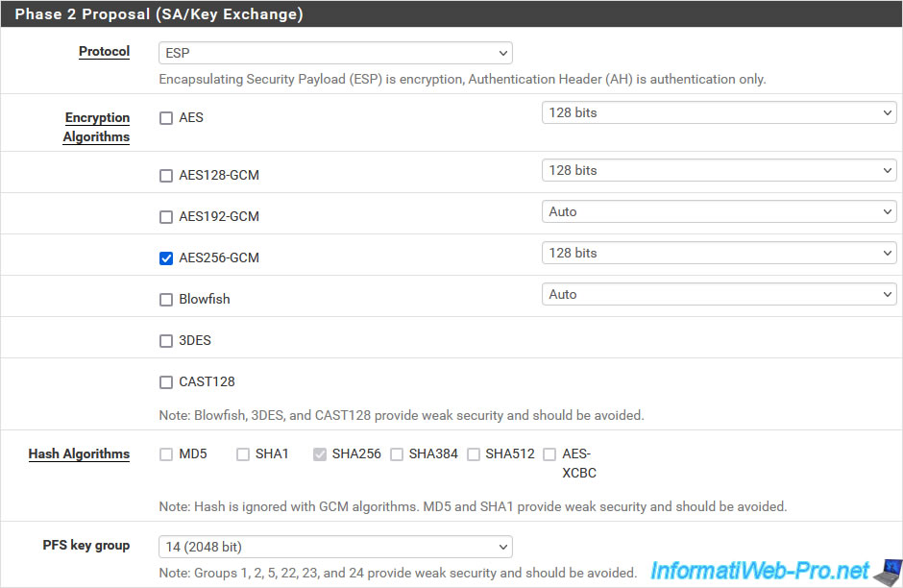The height and width of the screenshot is (588, 903).
Task: Click the laptop icon beside InformatiWeb-Pro.net
Action: tap(888, 572)
